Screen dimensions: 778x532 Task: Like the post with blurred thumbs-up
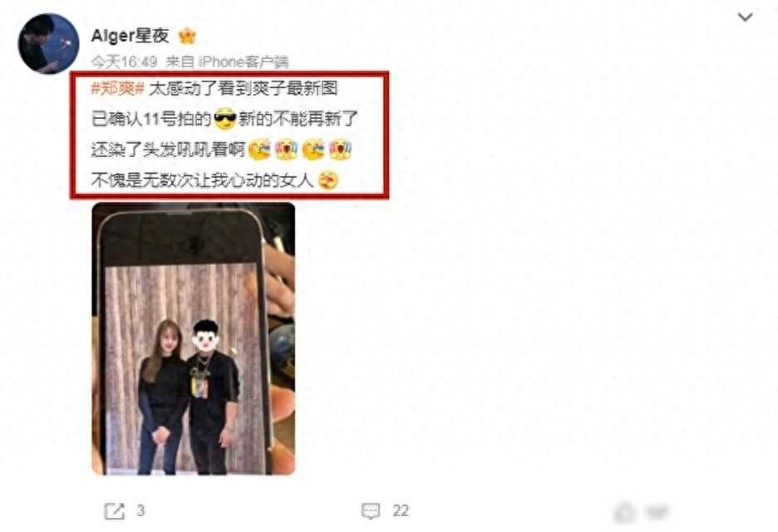pyautogui.click(x=625, y=512)
